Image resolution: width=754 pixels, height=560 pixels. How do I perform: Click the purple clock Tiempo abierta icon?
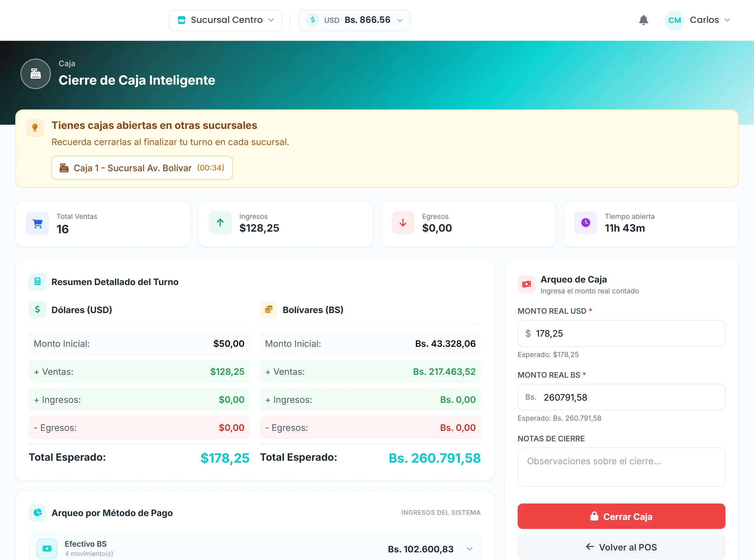click(586, 223)
